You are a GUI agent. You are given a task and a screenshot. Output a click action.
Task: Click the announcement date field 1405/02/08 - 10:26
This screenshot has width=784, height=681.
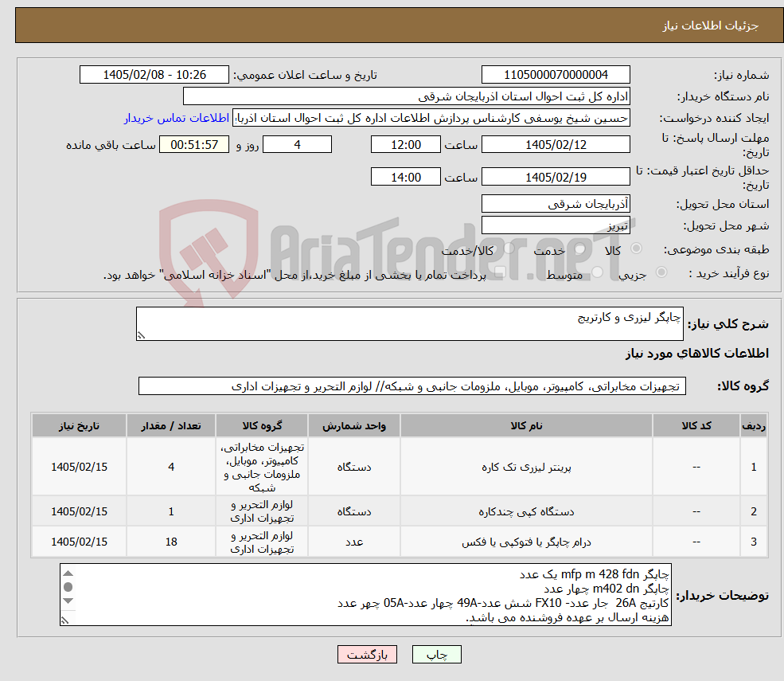(x=154, y=75)
